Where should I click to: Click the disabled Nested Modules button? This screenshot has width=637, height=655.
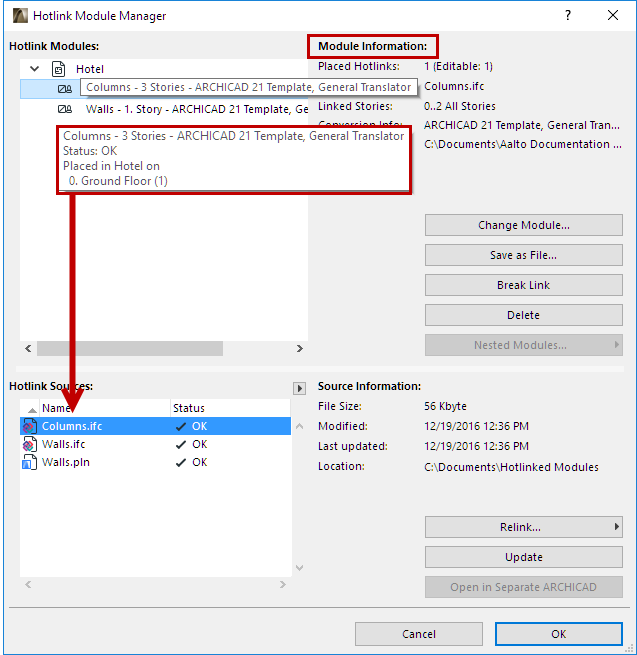pos(523,345)
